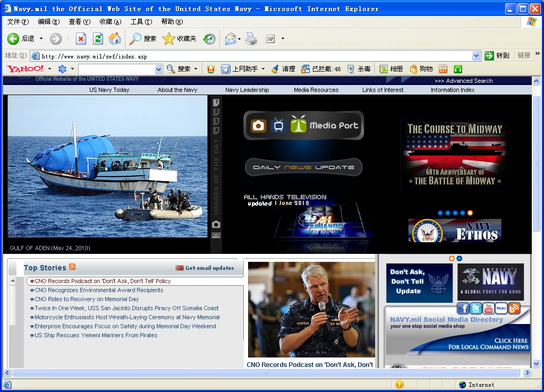
Task: Expand the links bar chevron
Action: [538, 54]
